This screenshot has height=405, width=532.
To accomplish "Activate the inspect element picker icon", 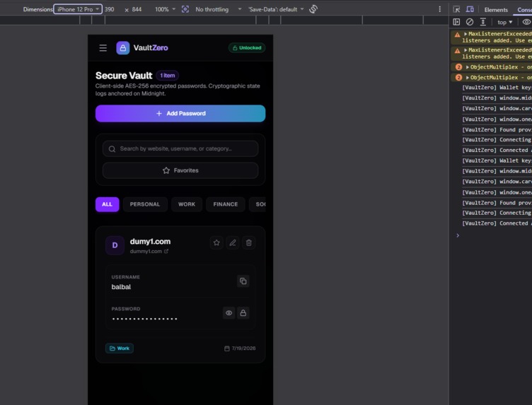I will point(456,9).
